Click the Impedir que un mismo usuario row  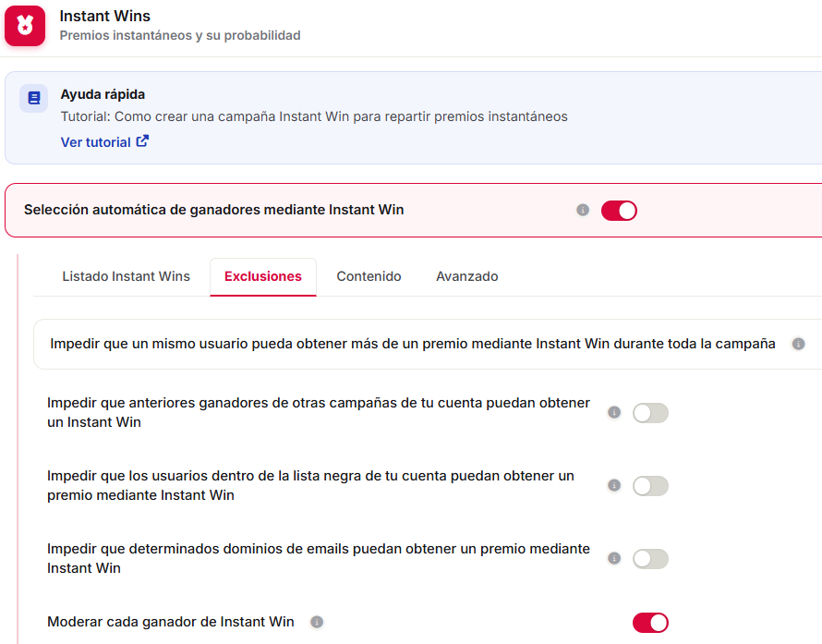pos(428,344)
